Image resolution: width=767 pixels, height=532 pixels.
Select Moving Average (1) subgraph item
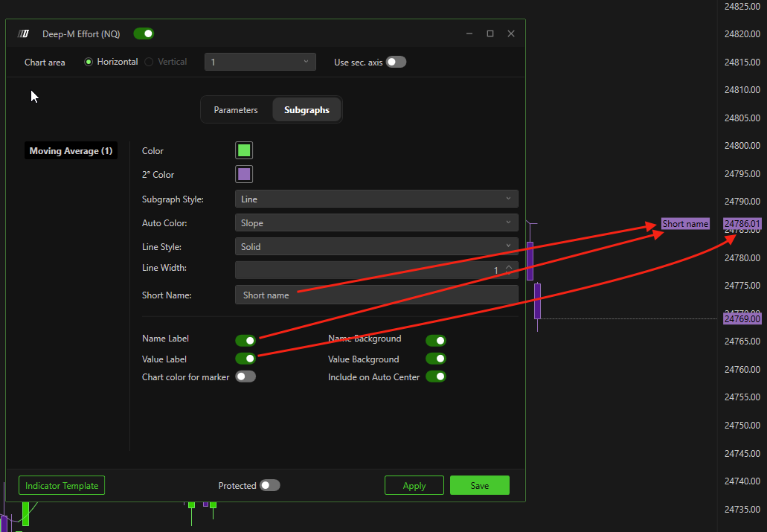point(71,151)
